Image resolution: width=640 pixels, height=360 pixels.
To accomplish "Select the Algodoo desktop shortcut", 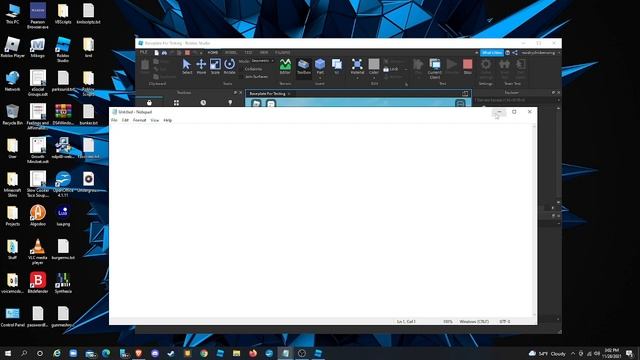I will tap(38, 215).
